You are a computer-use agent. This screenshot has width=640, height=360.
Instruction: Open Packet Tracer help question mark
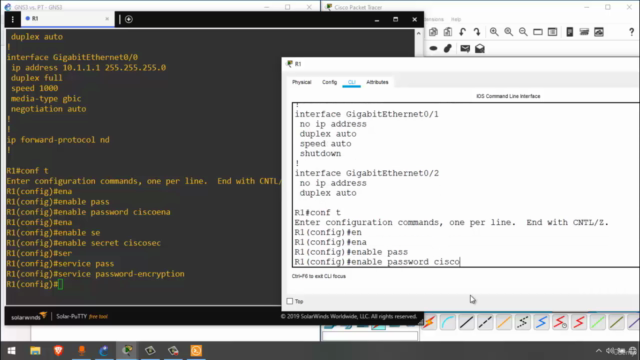click(x=631, y=32)
